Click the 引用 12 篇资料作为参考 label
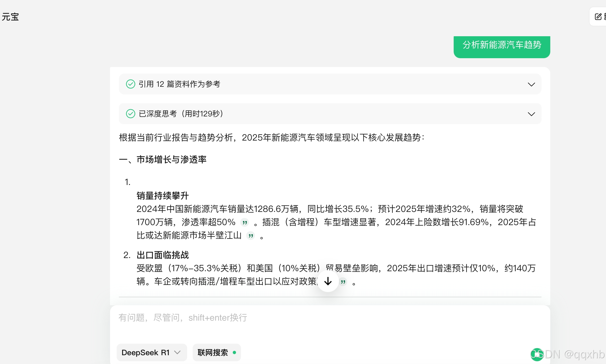This screenshot has width=606, height=364. [179, 84]
